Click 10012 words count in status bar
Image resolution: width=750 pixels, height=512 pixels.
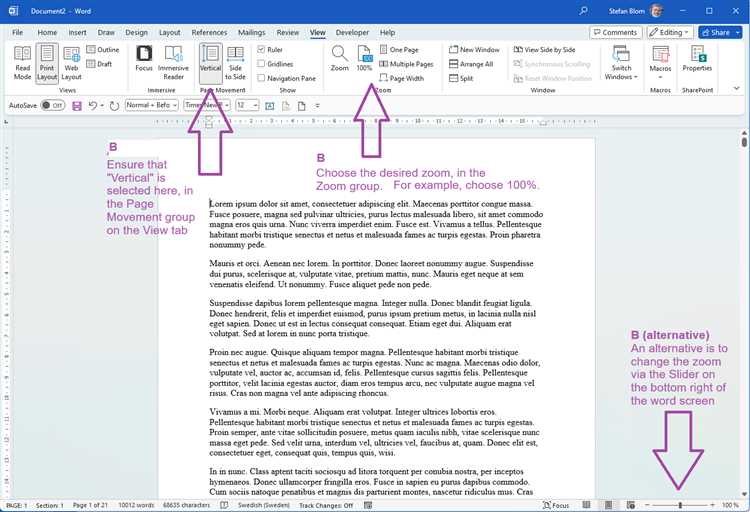coord(136,505)
